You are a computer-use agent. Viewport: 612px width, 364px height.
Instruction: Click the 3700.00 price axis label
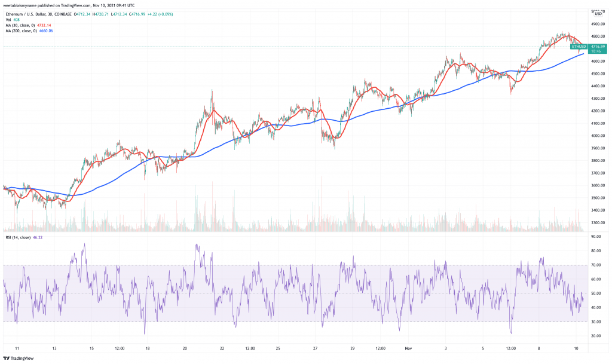598,173
